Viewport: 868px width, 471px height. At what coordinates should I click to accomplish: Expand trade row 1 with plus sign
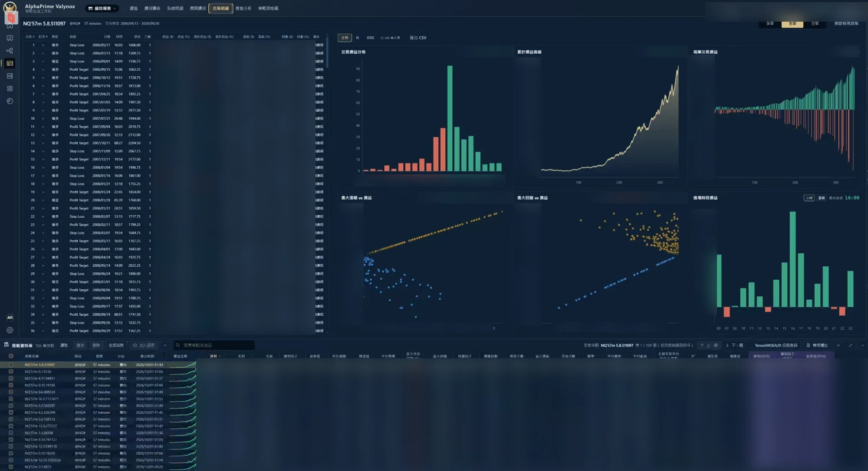pos(43,45)
